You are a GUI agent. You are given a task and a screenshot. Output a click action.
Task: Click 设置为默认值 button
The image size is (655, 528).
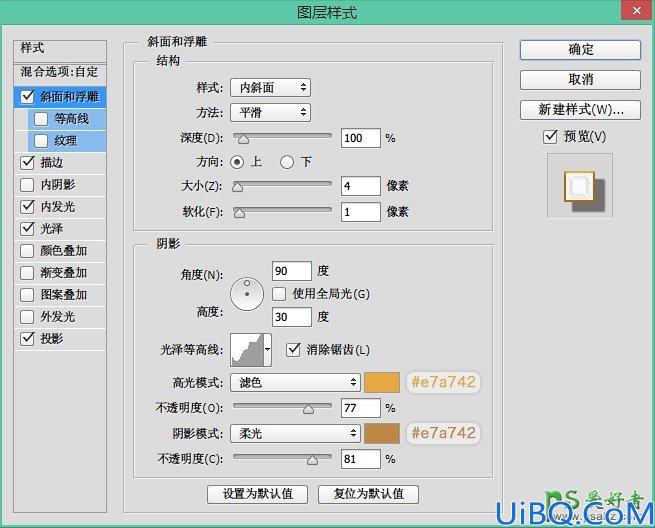coord(257,494)
